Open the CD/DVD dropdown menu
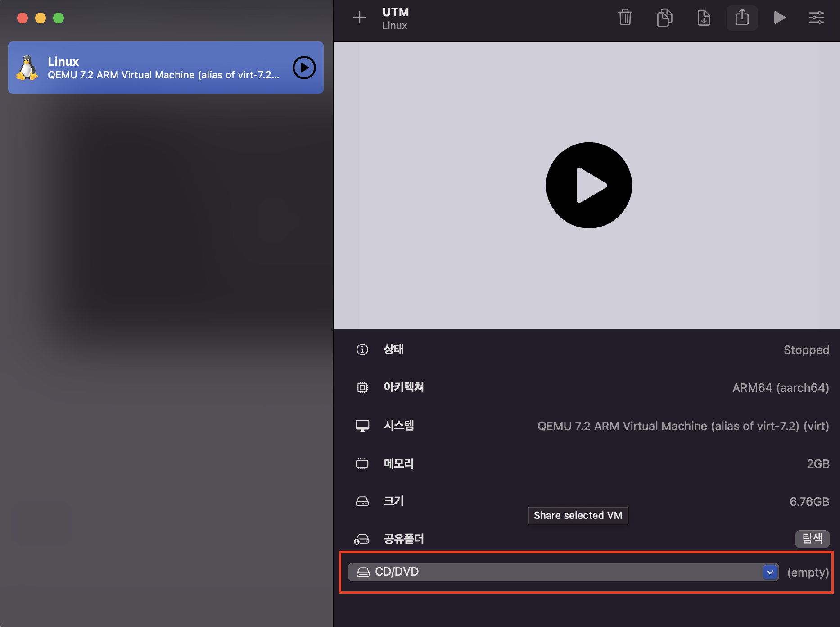 [x=563, y=572]
